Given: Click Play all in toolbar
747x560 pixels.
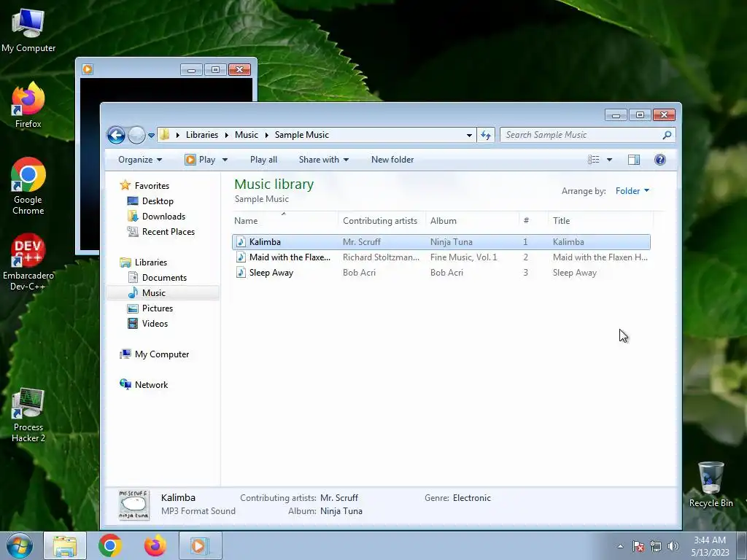Looking at the screenshot, I should [x=263, y=160].
